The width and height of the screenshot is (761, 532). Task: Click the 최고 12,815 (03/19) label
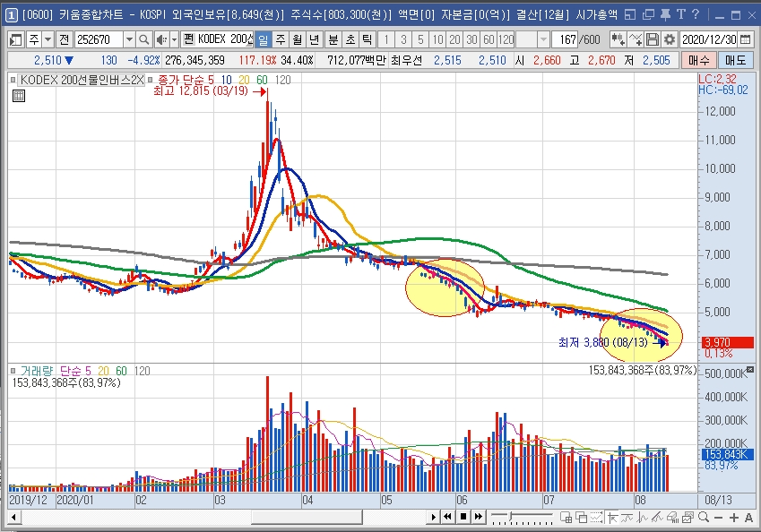pos(201,90)
